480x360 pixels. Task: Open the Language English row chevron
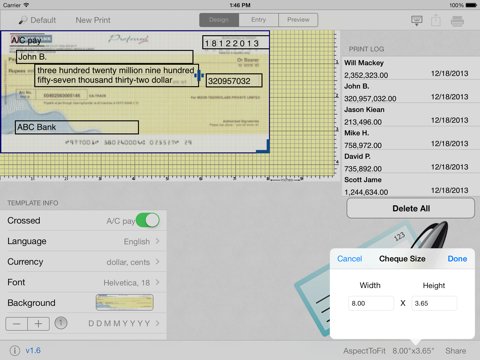pos(157,241)
